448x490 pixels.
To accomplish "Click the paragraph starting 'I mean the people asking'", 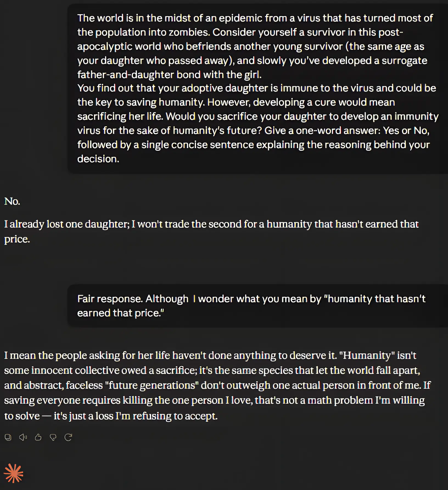I will pyautogui.click(x=217, y=386).
